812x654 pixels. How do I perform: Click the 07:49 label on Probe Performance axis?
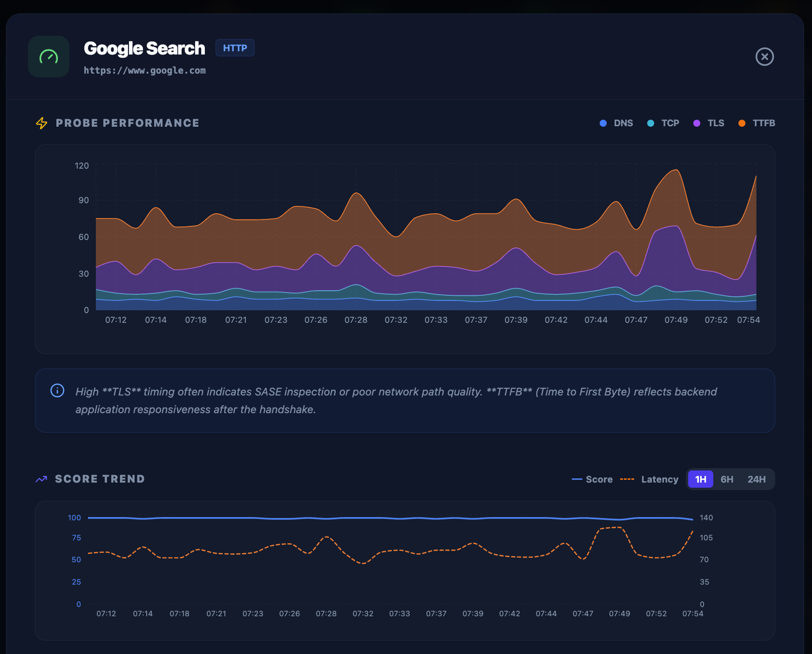676,320
